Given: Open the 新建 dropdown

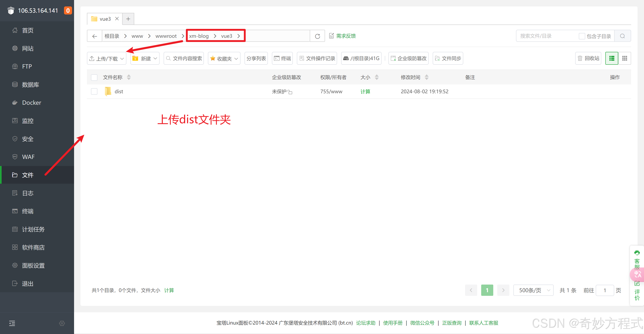Looking at the screenshot, I should pos(145,58).
